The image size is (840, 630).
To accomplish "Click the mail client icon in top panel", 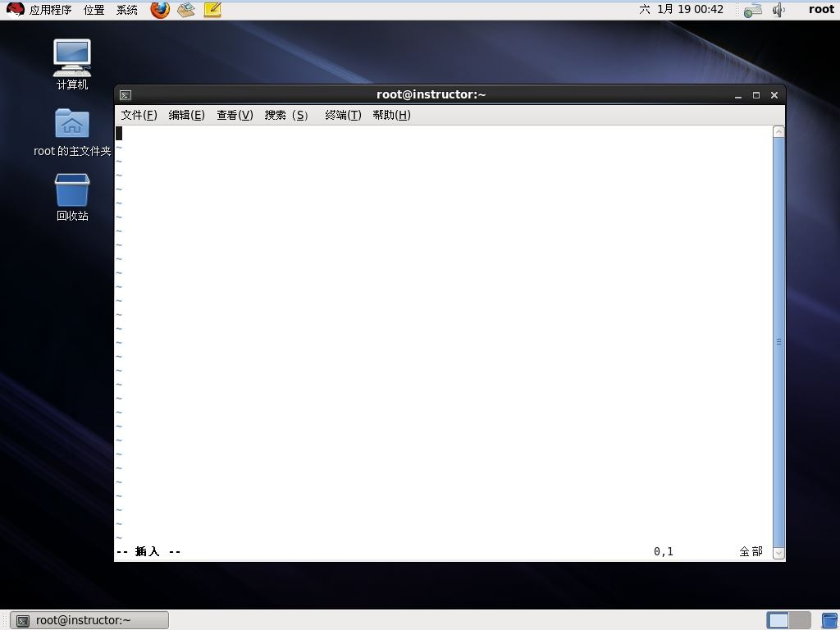I will pyautogui.click(x=186, y=10).
